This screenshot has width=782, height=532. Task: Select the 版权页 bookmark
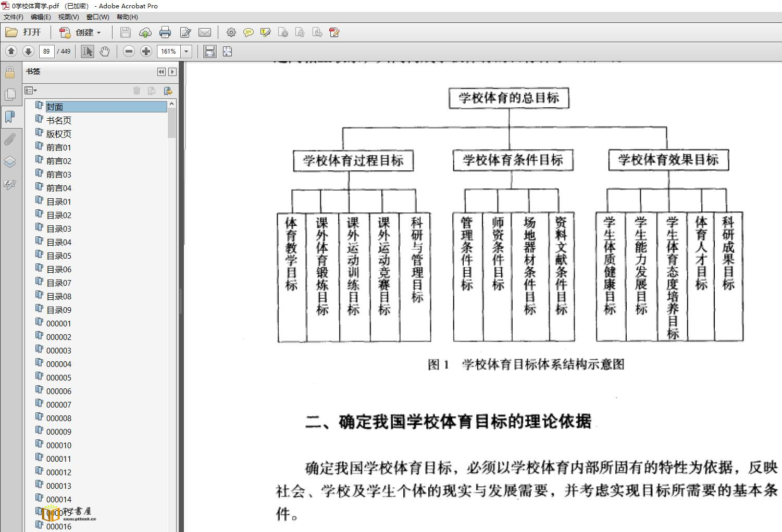click(x=59, y=134)
